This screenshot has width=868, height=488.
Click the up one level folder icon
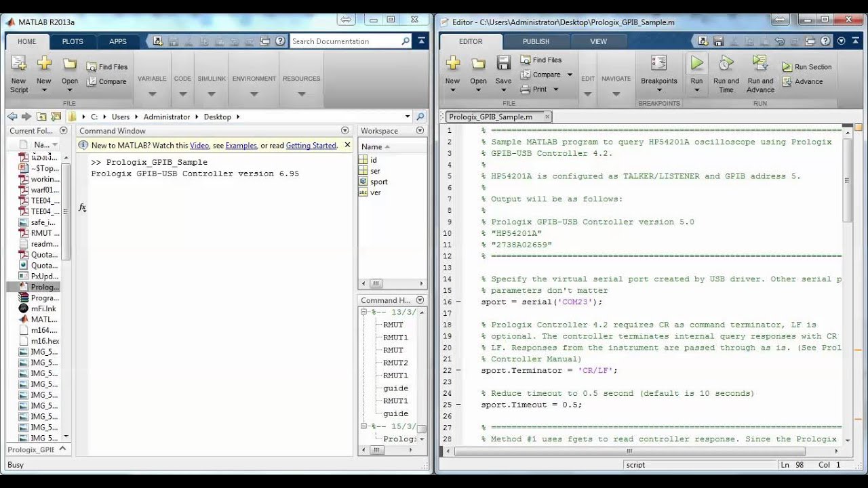tap(41, 117)
